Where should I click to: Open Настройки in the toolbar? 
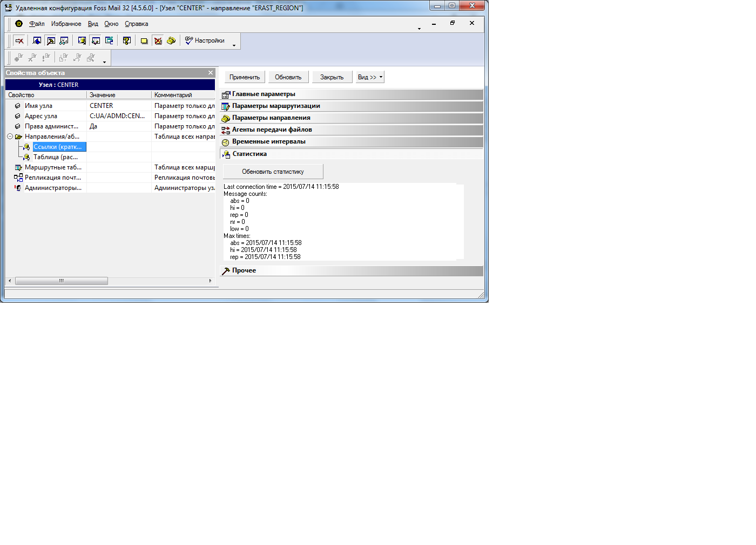[x=205, y=40]
